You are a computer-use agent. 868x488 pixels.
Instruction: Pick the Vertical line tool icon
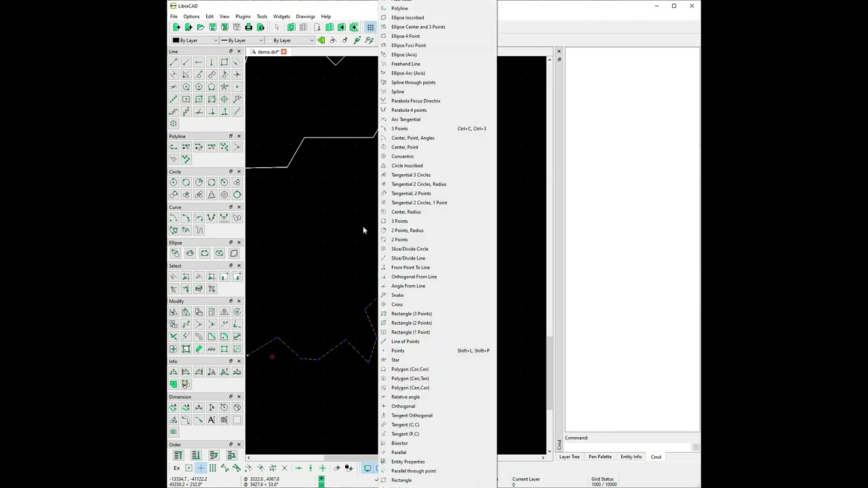212,62
